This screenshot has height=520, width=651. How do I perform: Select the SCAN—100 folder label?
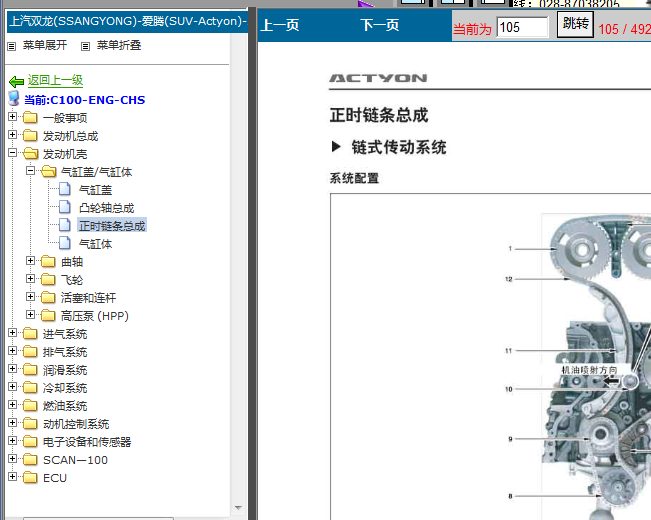[75, 460]
